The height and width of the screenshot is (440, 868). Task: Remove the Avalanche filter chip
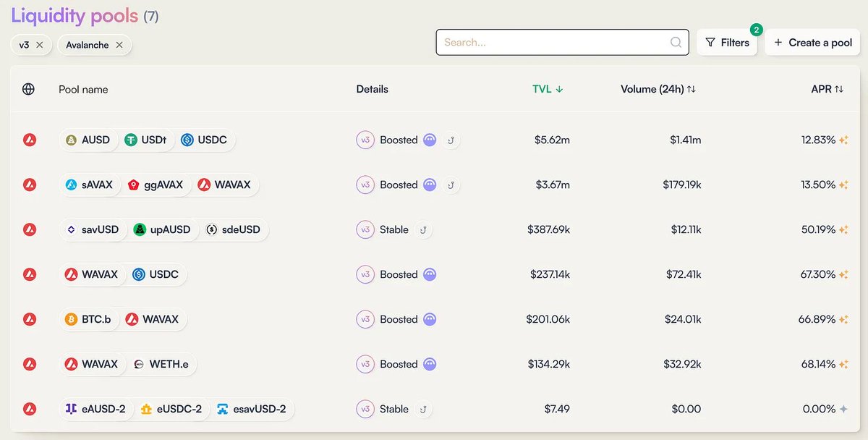pyautogui.click(x=119, y=45)
